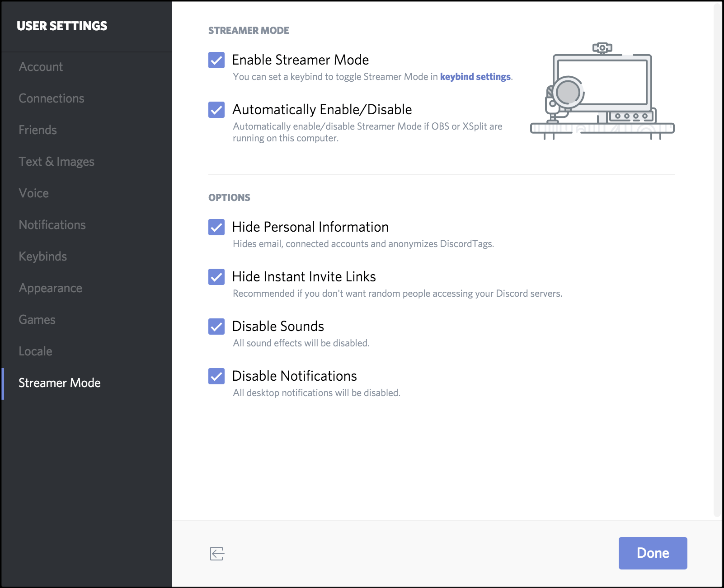The image size is (724, 588).
Task: Disable the Enable Streamer Mode checkbox
Action: tap(216, 60)
